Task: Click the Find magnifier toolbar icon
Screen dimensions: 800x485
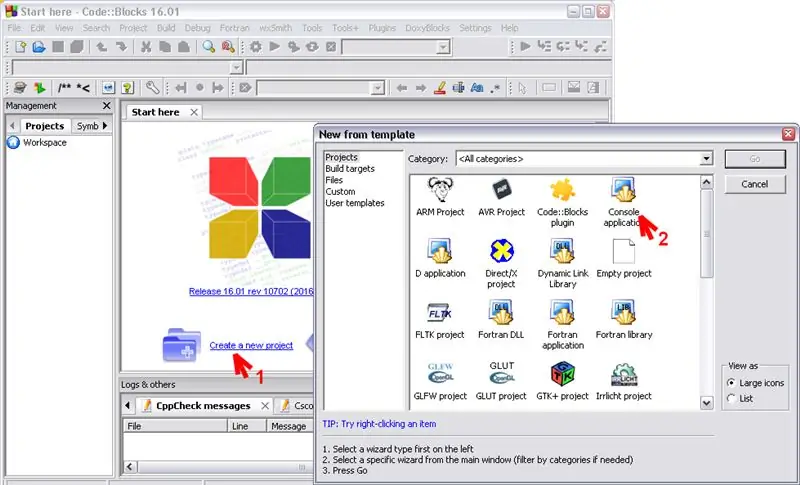Action: (208, 47)
